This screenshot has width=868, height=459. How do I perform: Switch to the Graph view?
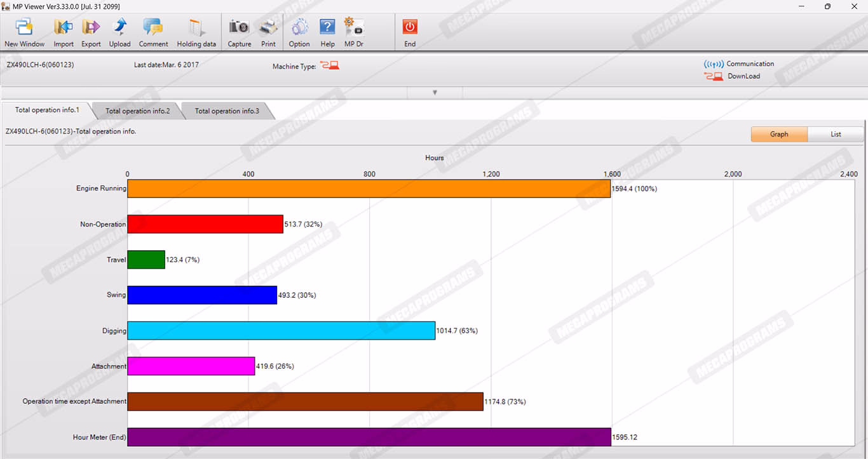pyautogui.click(x=779, y=134)
